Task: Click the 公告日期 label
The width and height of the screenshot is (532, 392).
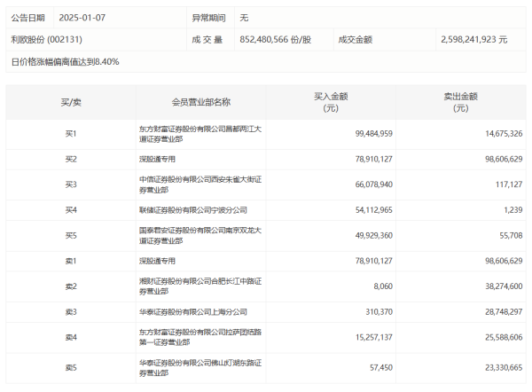Action: coord(27,18)
